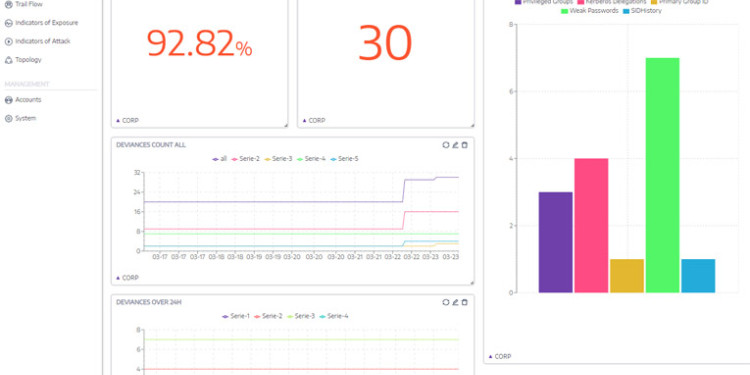
Task: Toggle Serie-3 in Deviances Count All legend
Action: pos(278,159)
